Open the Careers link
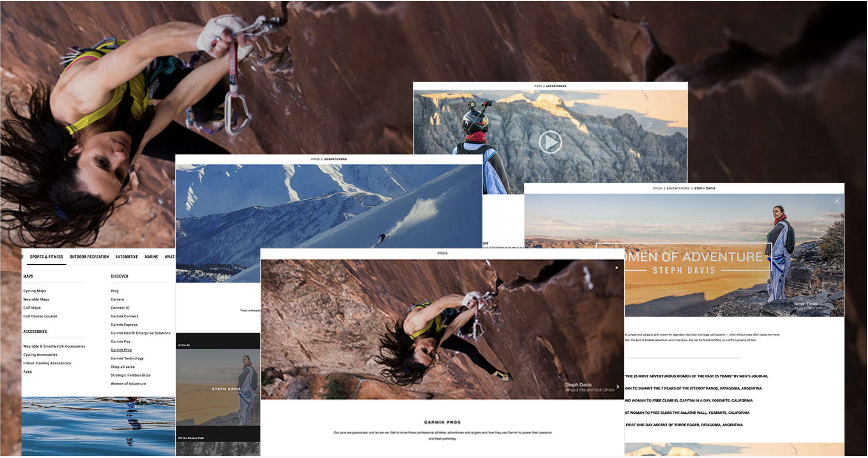Image resolution: width=868 pixels, height=458 pixels. (x=117, y=299)
